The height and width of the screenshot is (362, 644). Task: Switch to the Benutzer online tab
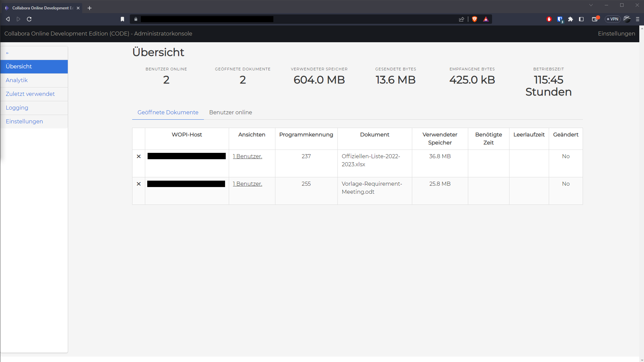[x=230, y=112]
